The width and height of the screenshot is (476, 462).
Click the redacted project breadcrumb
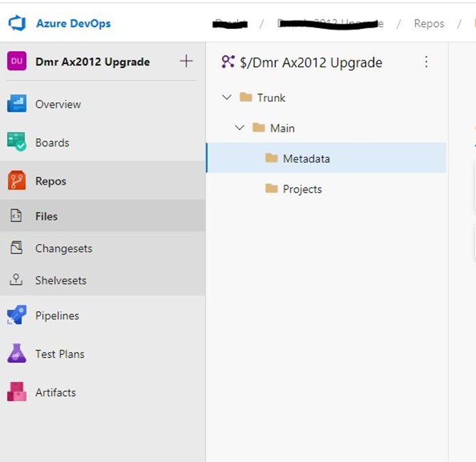point(331,24)
